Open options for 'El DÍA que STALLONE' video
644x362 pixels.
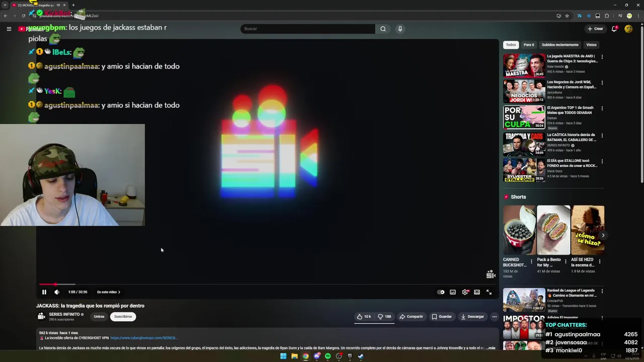[602, 161]
